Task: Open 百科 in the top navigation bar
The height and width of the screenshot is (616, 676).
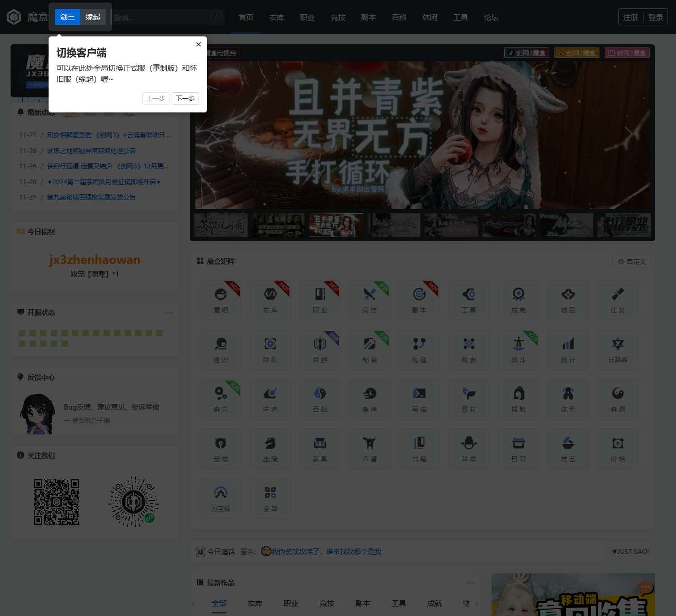Action: pyautogui.click(x=399, y=17)
